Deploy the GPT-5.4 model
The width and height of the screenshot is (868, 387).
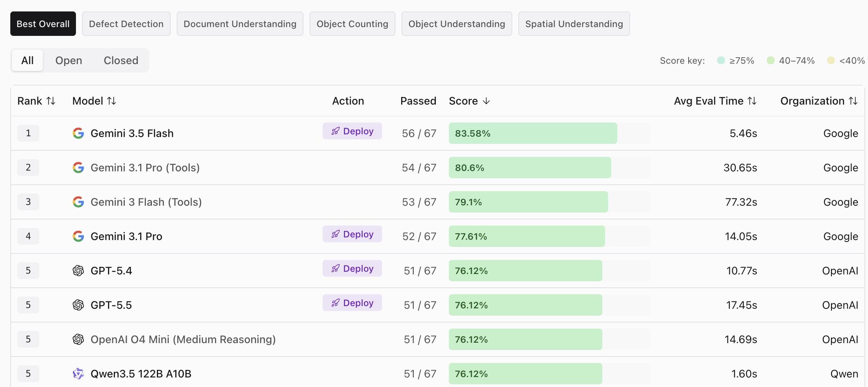click(352, 268)
